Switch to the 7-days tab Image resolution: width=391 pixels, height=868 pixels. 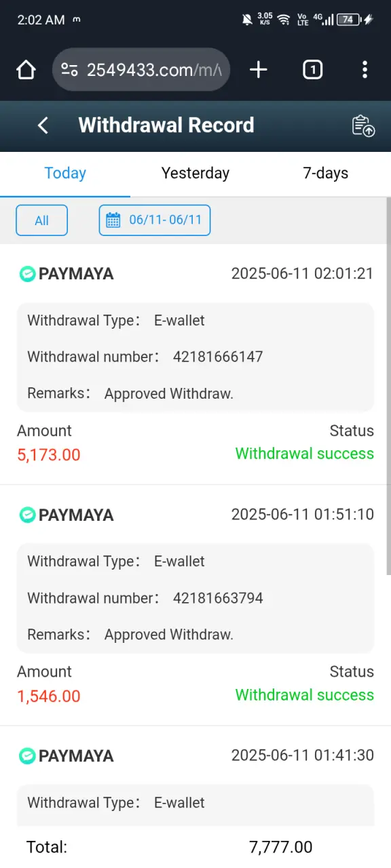(x=326, y=174)
